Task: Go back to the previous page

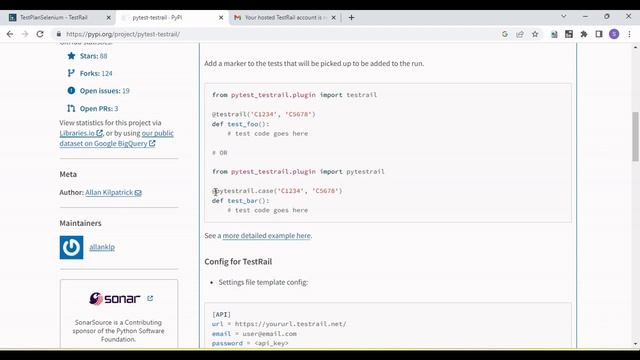Action: pos(10,34)
